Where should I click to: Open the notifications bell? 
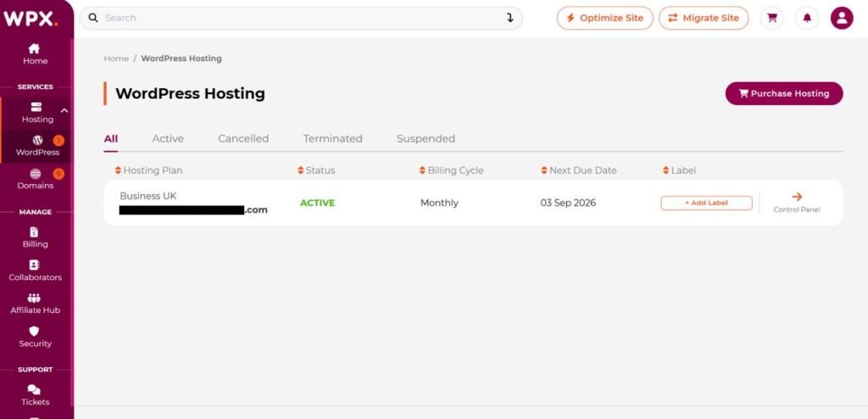[x=807, y=18]
